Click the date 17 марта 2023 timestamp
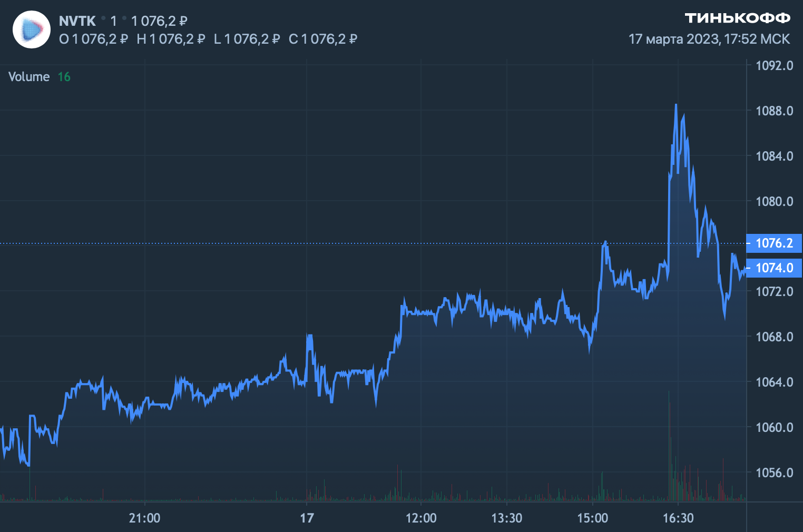The height and width of the screenshot is (532, 803). tap(709, 40)
